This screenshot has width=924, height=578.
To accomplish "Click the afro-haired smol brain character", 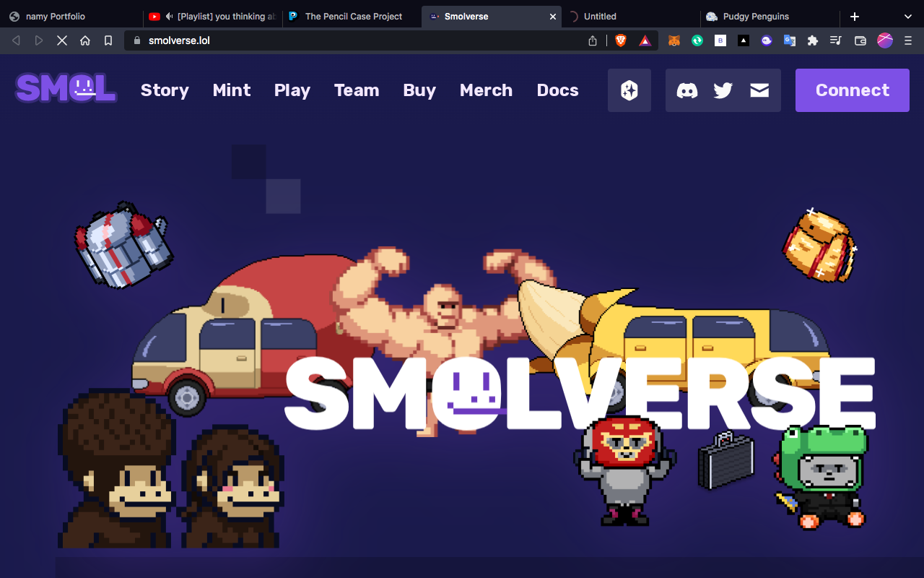I will coord(118,470).
